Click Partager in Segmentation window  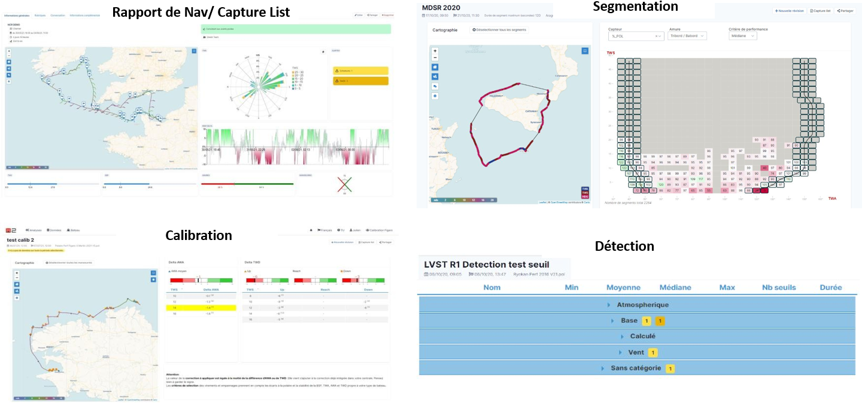[x=845, y=11]
